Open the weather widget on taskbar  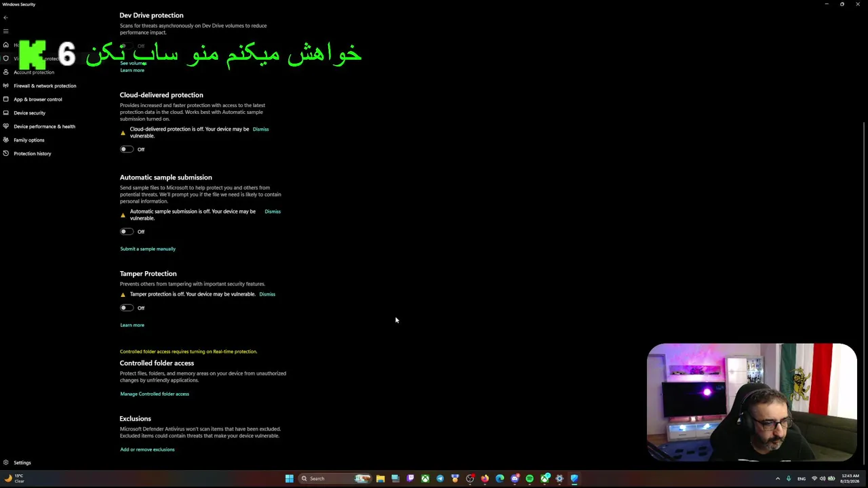(14, 479)
